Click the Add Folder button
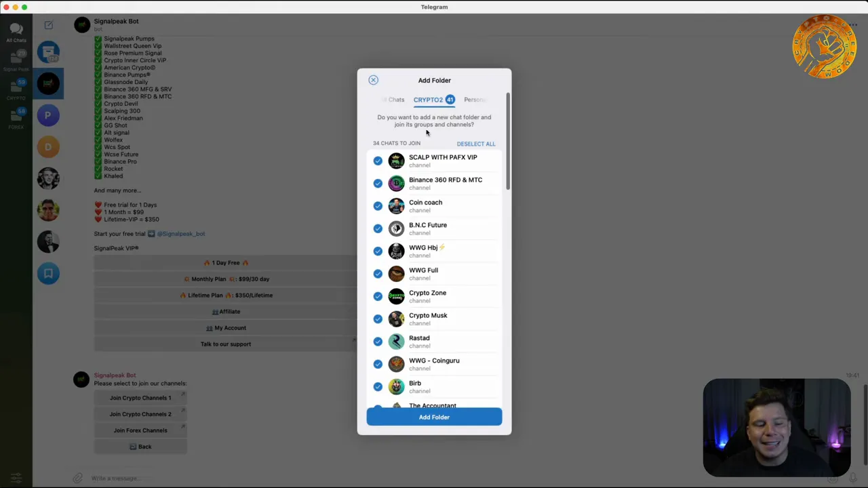 pyautogui.click(x=434, y=417)
